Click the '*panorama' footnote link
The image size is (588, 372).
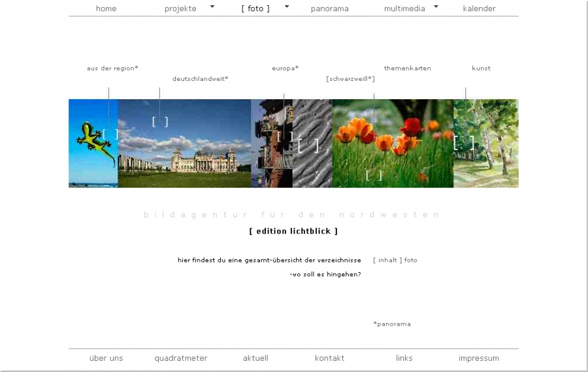coord(392,324)
